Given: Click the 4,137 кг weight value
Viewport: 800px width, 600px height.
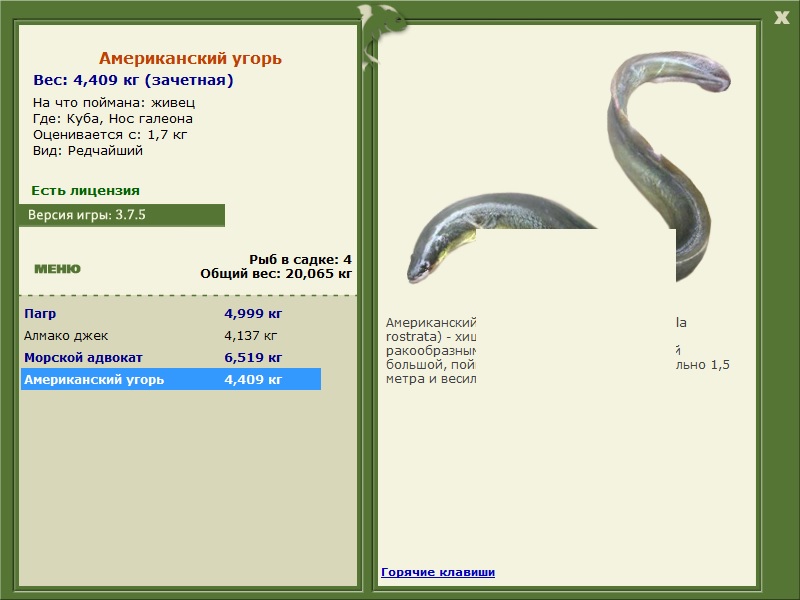Looking at the screenshot, I should click(251, 336).
